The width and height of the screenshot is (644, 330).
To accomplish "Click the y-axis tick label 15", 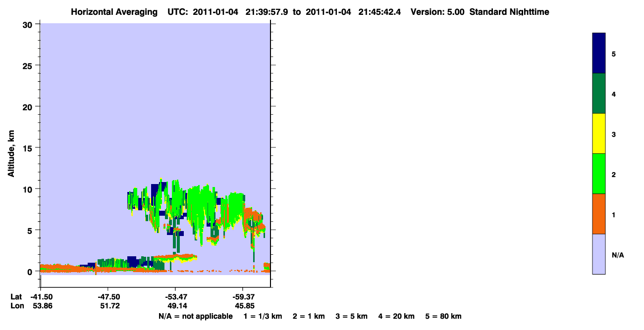I will [28, 147].
